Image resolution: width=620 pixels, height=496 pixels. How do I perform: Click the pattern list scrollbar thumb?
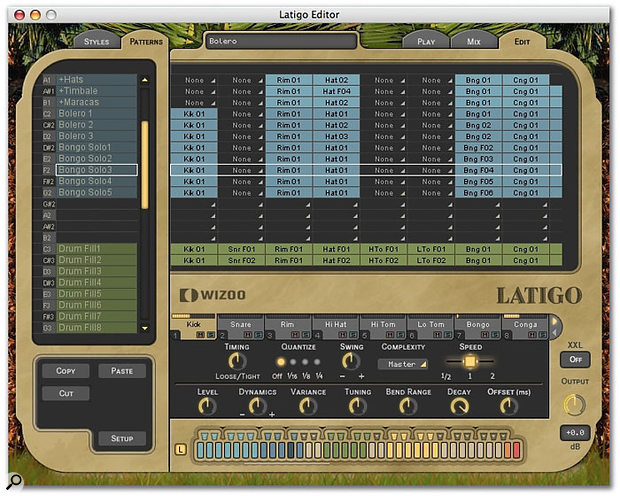point(145,164)
